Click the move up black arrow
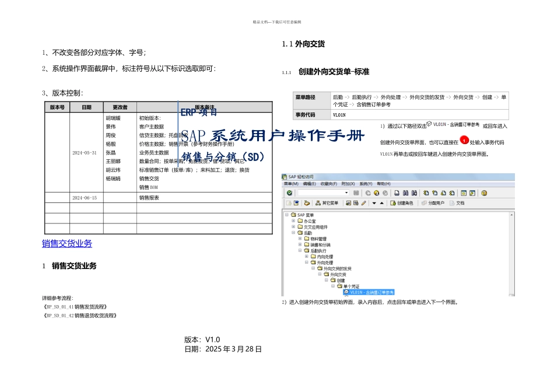554x392 pixels. tap(382, 203)
